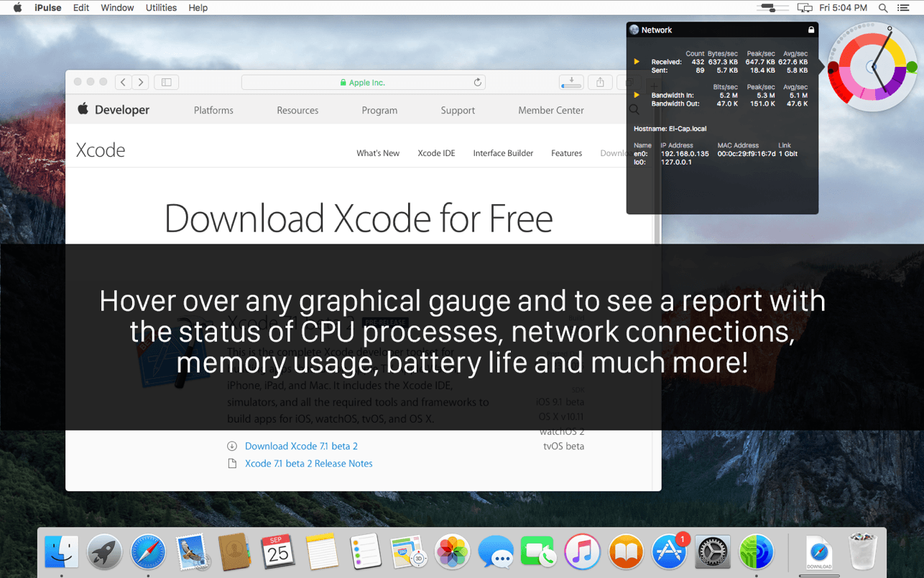Collapse the Bandwidth In/Out disclosure triangle
Image resolution: width=924 pixels, height=578 pixels.
tap(636, 95)
